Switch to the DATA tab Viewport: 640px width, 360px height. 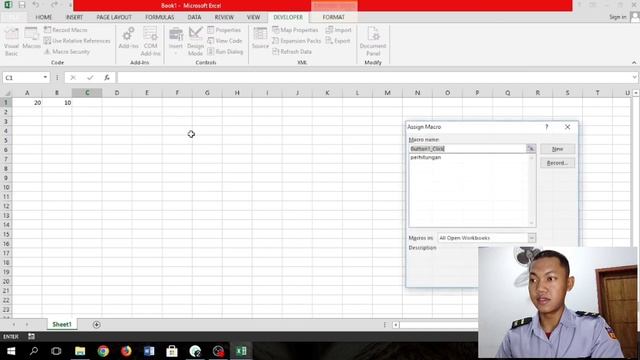coord(194,17)
